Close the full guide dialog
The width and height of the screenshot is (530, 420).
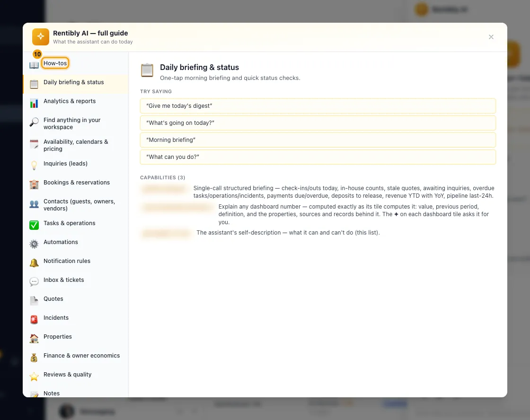tap(491, 37)
